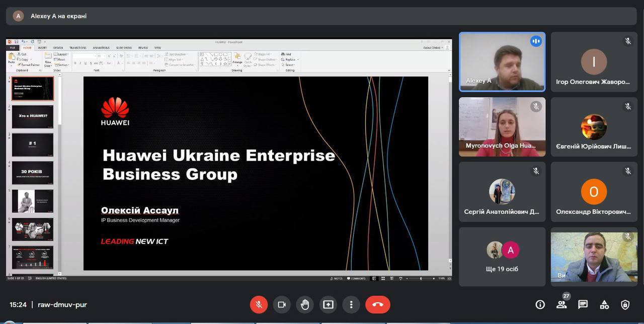Activate the Format Painter tool
Image resolution: width=644 pixels, height=324 pixels.
(x=29, y=65)
